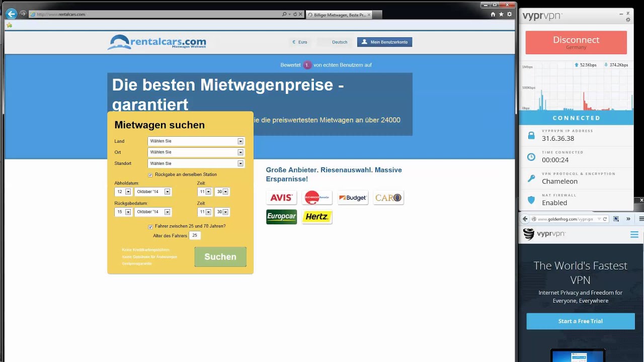
Task: Click the VyprVPN IP address lock icon
Action: [531, 135]
